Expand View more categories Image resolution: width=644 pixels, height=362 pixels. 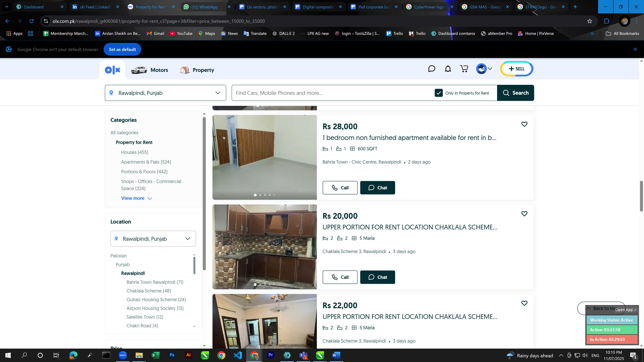(x=137, y=198)
